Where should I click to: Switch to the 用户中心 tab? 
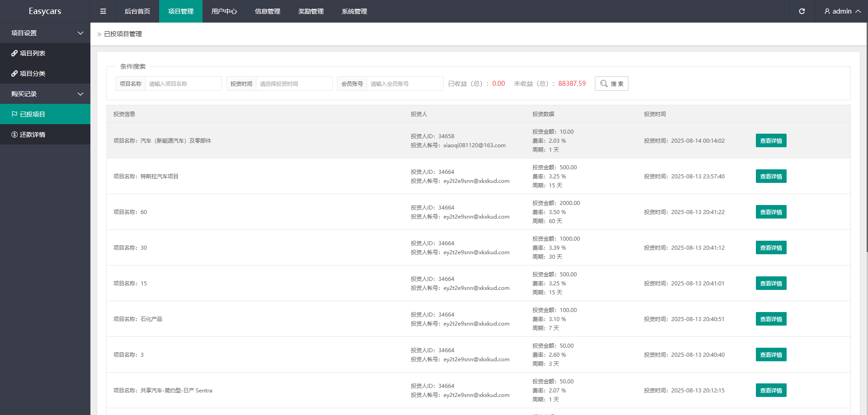tap(224, 11)
